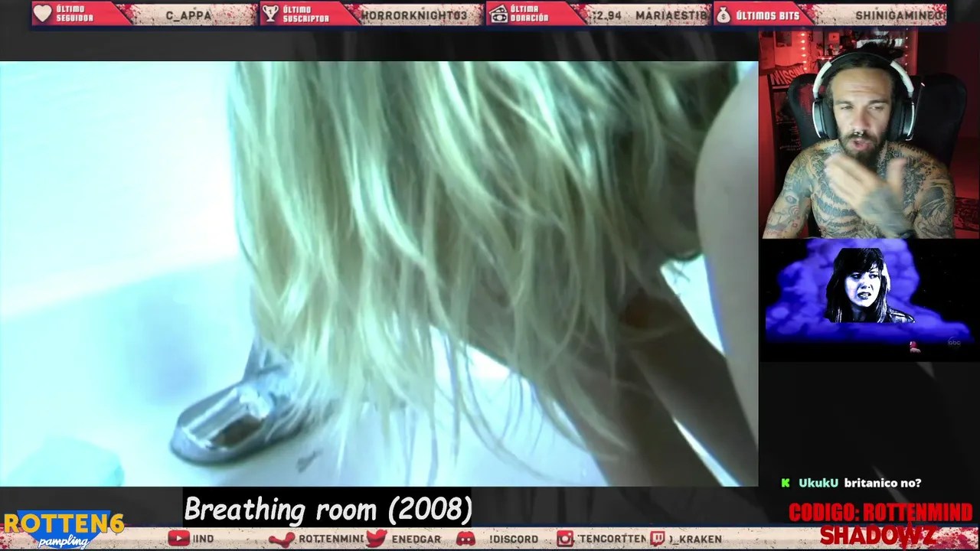
Task: Click the streamer webcam feed
Action: tap(869, 135)
